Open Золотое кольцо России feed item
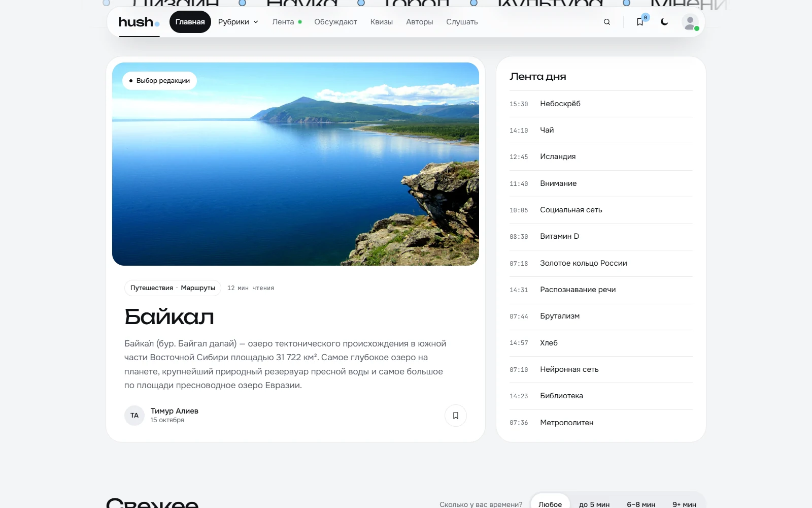The height and width of the screenshot is (508, 812). click(x=601, y=263)
